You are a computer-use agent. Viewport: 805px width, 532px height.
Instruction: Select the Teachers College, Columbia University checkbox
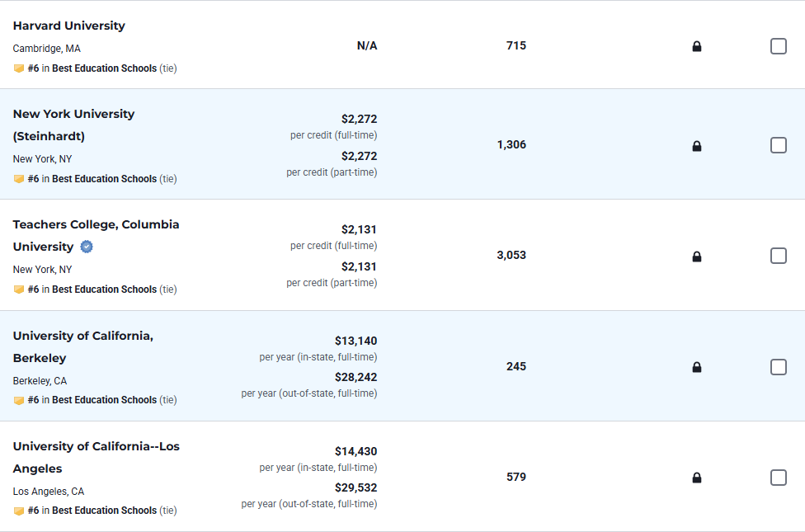click(x=778, y=256)
